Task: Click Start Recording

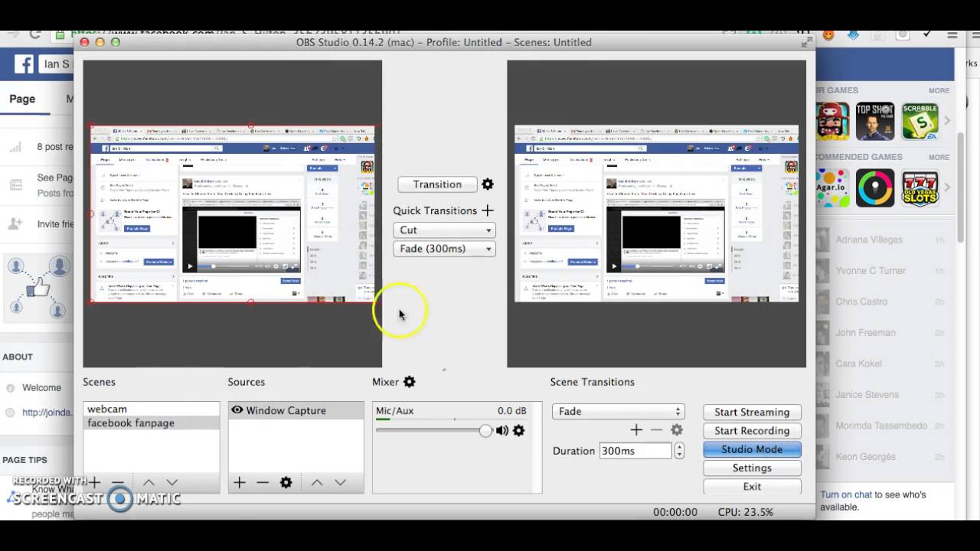Action: (x=752, y=431)
